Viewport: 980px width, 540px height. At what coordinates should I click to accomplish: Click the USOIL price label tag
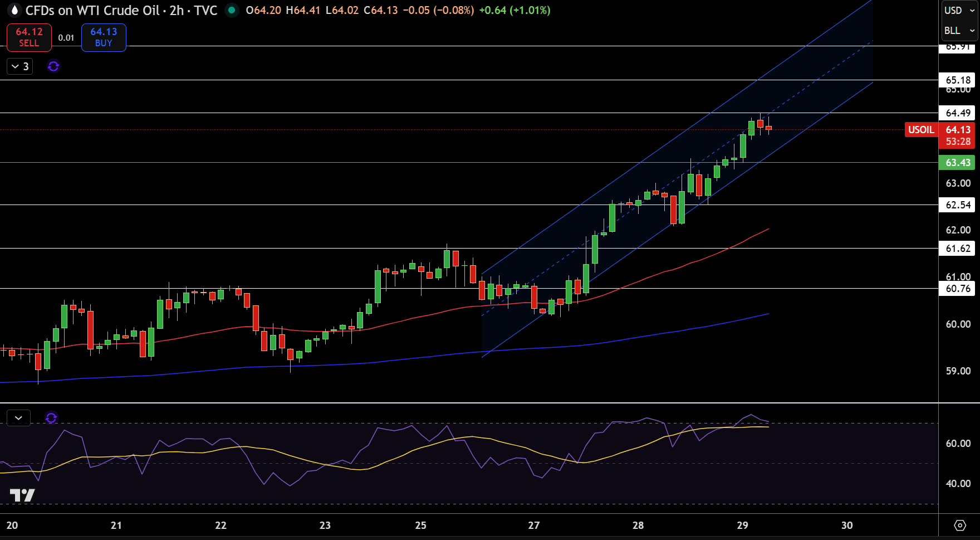(922, 129)
